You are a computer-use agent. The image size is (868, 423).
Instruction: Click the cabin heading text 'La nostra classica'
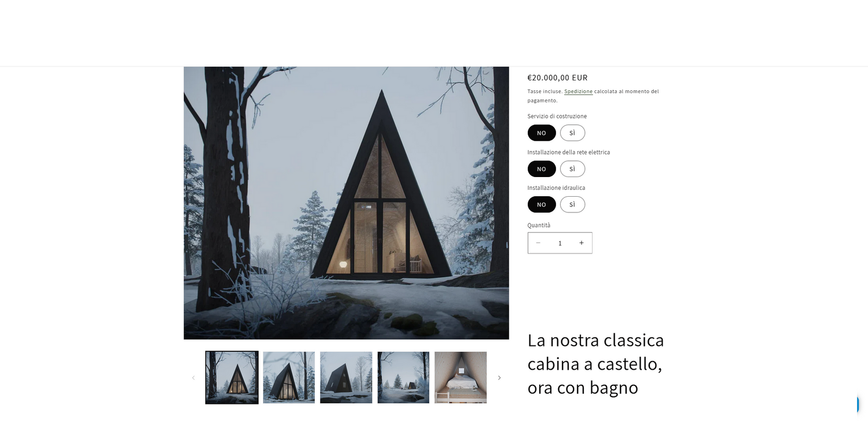(595, 340)
